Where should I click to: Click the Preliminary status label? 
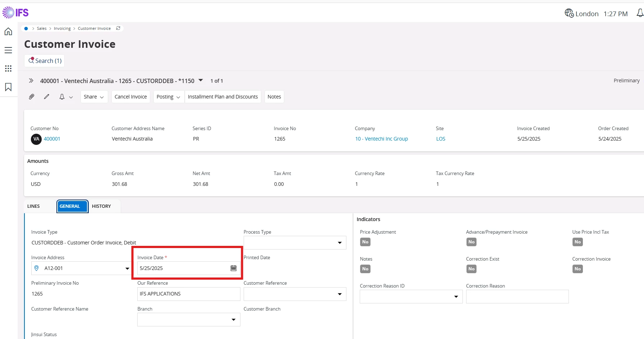click(x=626, y=81)
